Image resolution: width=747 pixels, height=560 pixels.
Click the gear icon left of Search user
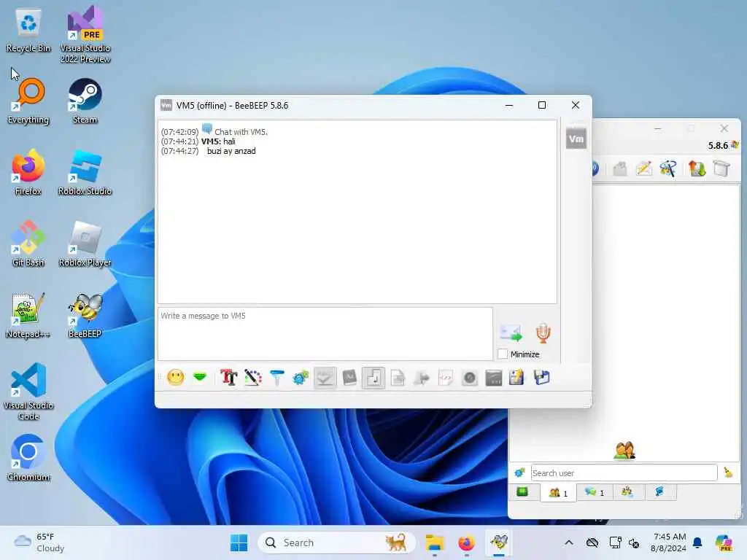(519, 472)
